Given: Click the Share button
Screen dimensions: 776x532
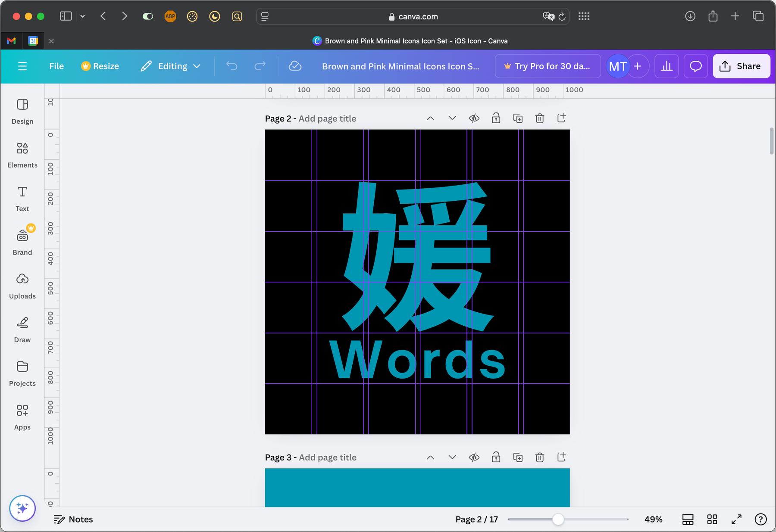Looking at the screenshot, I should [x=741, y=66].
